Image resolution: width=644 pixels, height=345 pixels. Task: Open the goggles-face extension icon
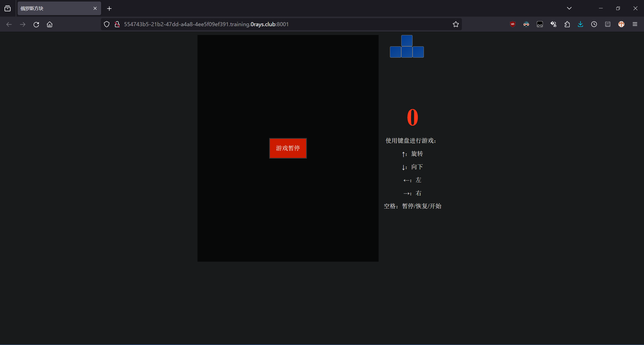pyautogui.click(x=526, y=24)
